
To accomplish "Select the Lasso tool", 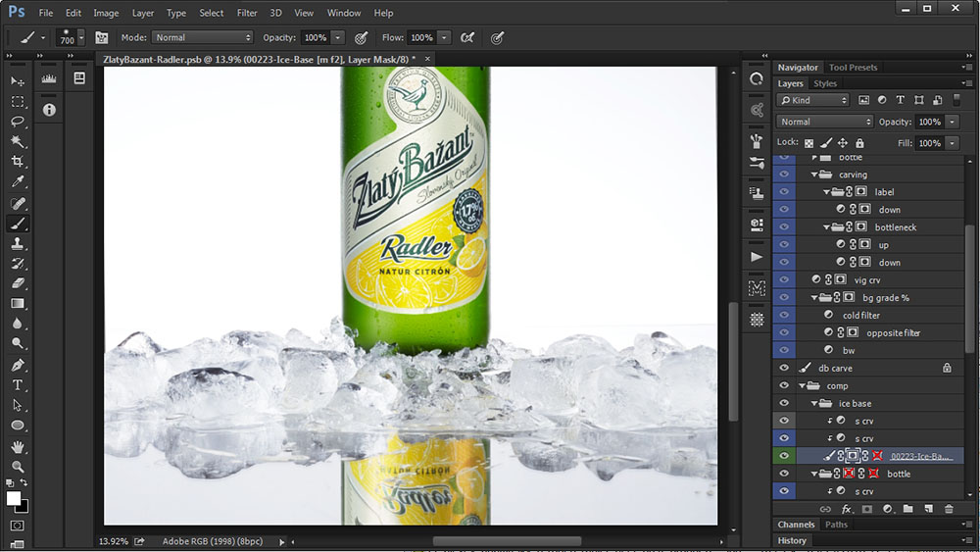I will point(18,122).
